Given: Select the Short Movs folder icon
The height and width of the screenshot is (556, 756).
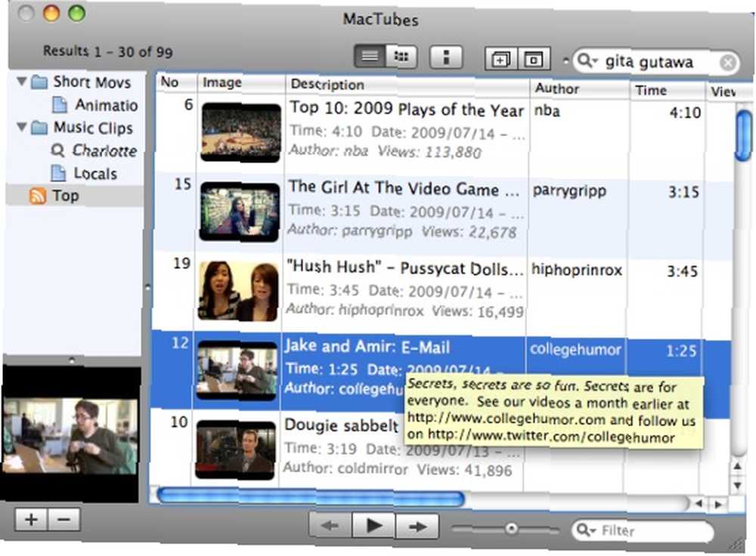Looking at the screenshot, I should (x=39, y=82).
